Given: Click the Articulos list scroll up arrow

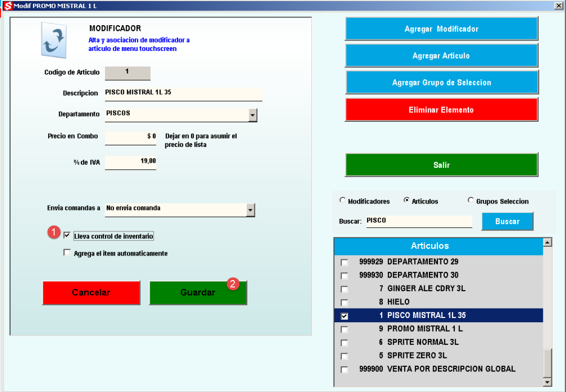Looking at the screenshot, I should click(x=547, y=242).
